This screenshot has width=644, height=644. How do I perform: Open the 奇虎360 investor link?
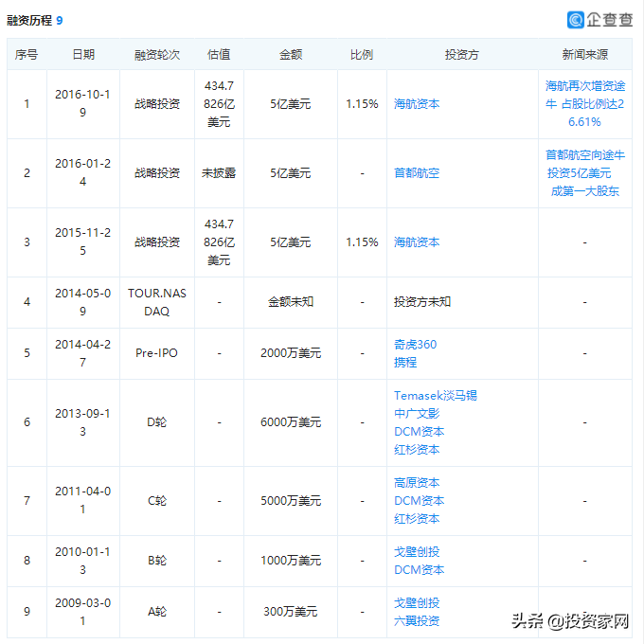pyautogui.click(x=415, y=344)
